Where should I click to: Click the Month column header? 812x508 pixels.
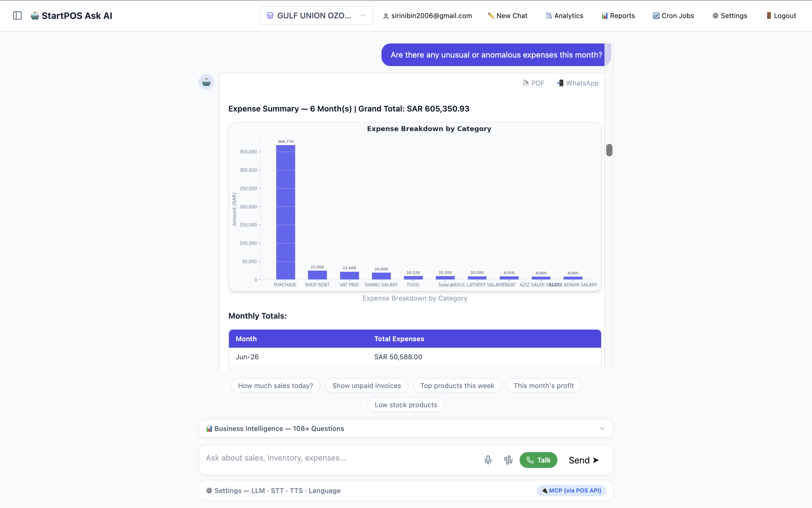coord(246,339)
